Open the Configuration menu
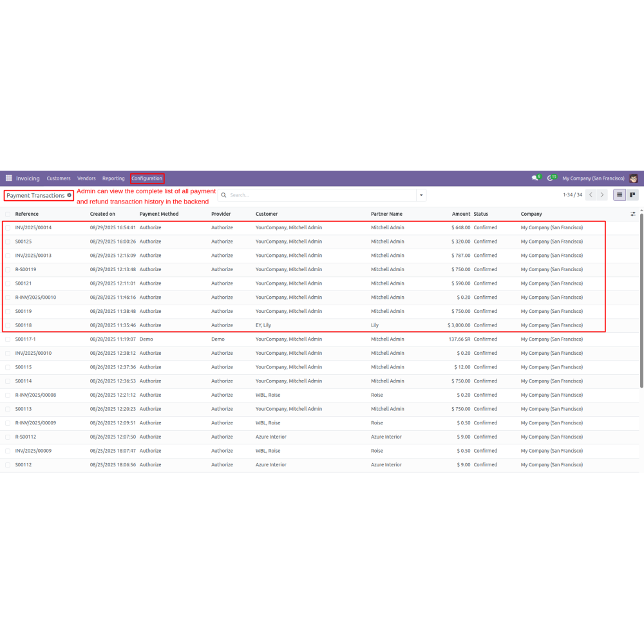This screenshot has width=644, height=644. (x=147, y=178)
